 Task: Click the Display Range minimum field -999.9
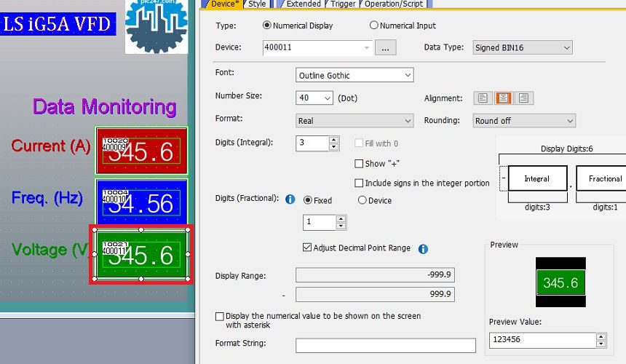click(x=375, y=275)
